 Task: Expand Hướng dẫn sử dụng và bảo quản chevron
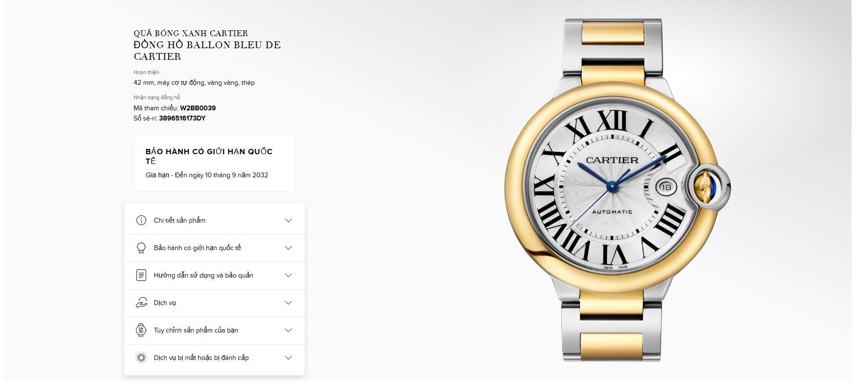288,275
